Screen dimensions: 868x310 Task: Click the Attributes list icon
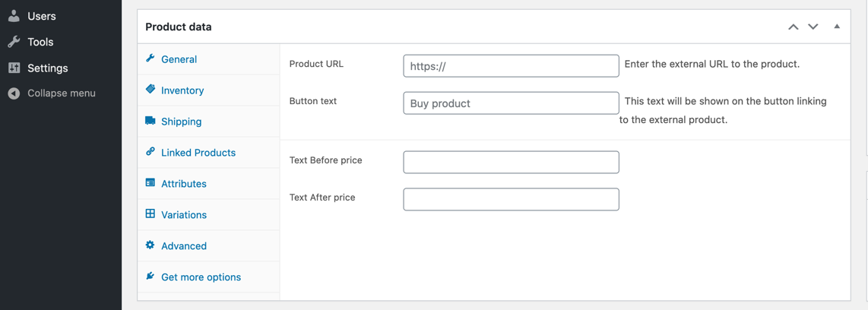point(150,182)
